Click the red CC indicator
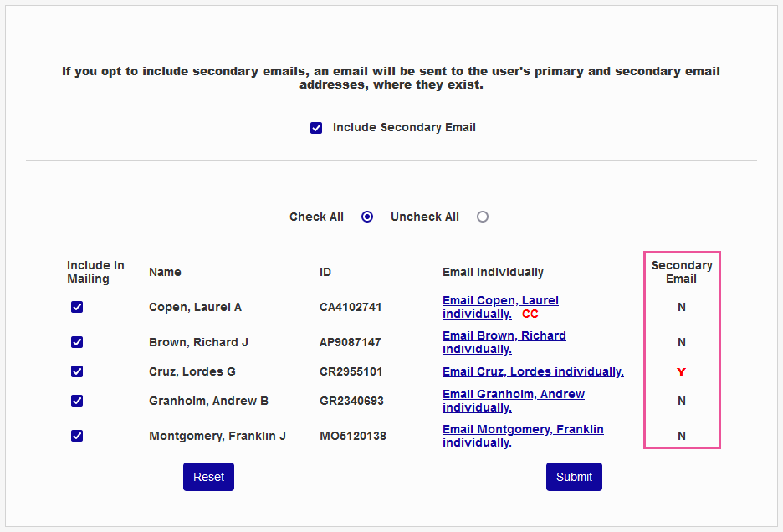The height and width of the screenshot is (532, 783). [x=530, y=315]
